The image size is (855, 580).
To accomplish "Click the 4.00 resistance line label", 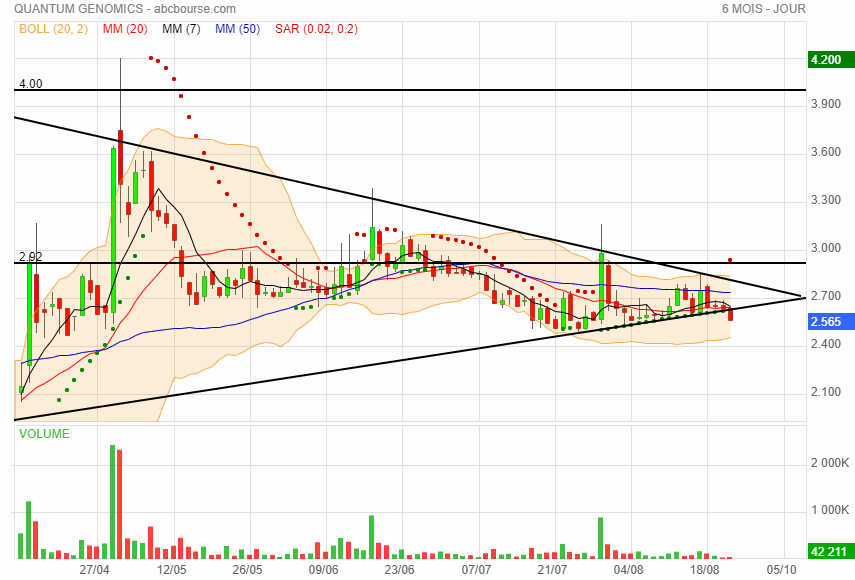I will (31, 83).
